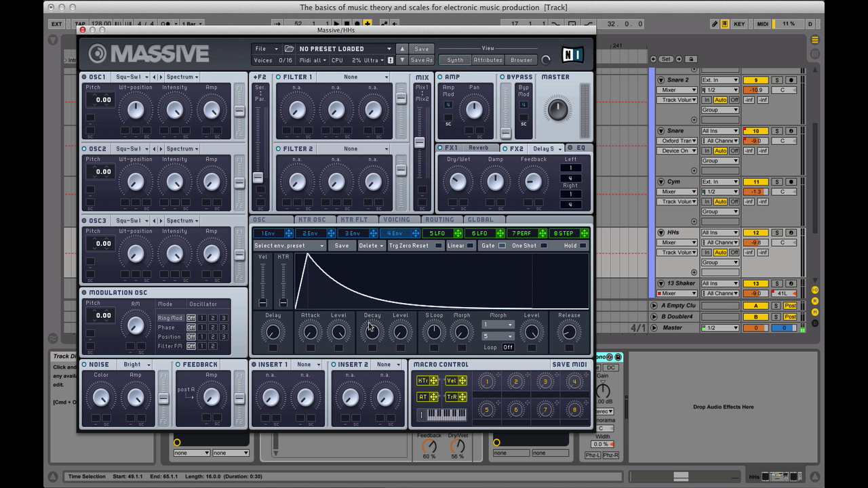Image resolution: width=868 pixels, height=488 pixels.
Task: Click the exclamation warning icon beside Ultra
Action: [391, 60]
